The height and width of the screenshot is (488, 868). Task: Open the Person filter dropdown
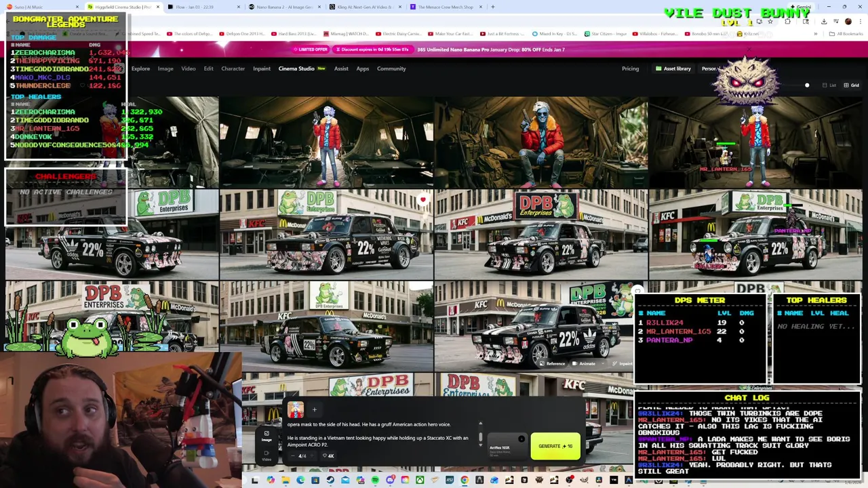(x=709, y=68)
